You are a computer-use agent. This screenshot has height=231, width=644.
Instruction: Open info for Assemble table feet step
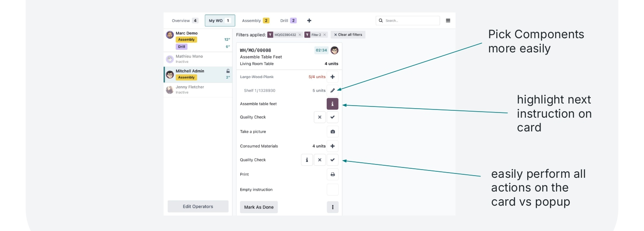click(332, 104)
